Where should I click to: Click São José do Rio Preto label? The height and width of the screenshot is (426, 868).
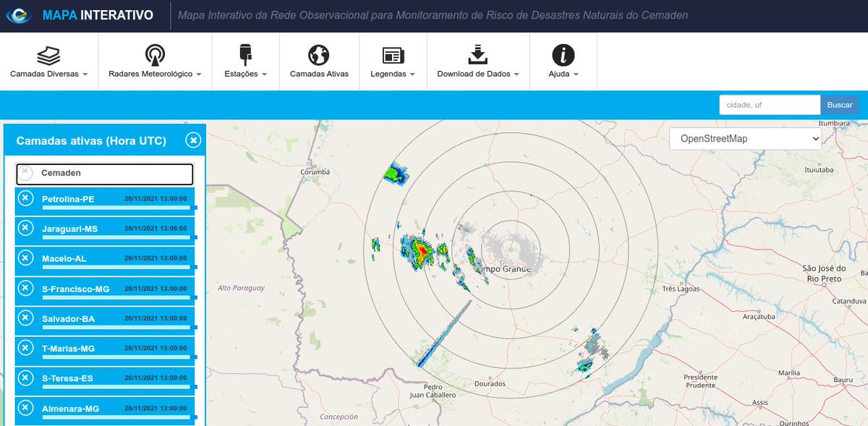click(823, 273)
